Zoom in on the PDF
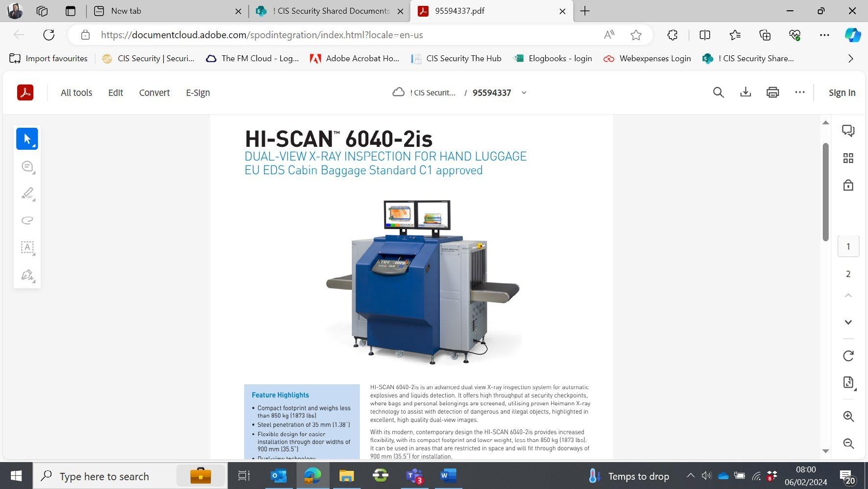 click(848, 417)
